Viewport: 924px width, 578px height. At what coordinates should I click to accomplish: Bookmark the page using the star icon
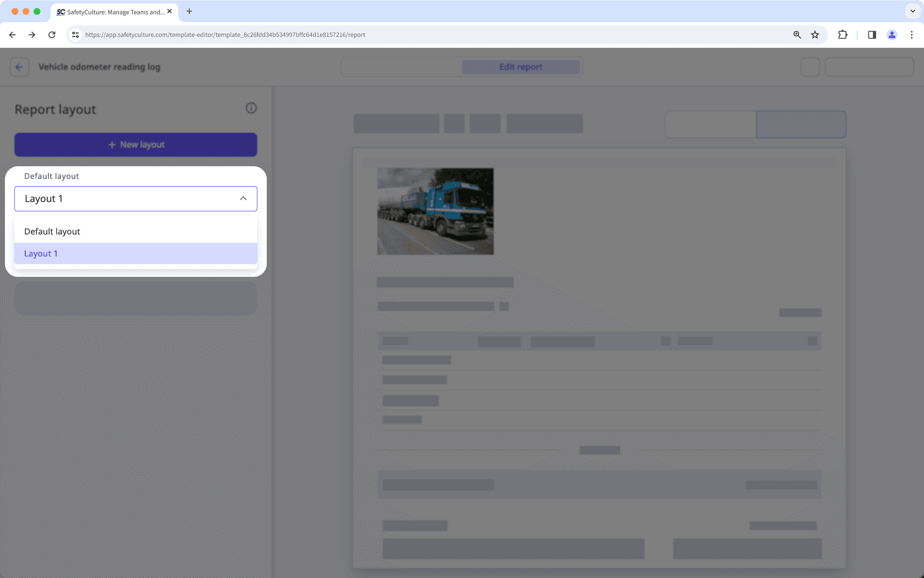pyautogui.click(x=815, y=34)
